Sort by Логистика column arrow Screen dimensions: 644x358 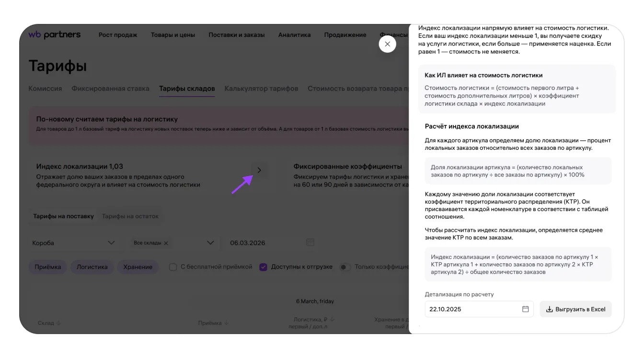(x=332, y=319)
